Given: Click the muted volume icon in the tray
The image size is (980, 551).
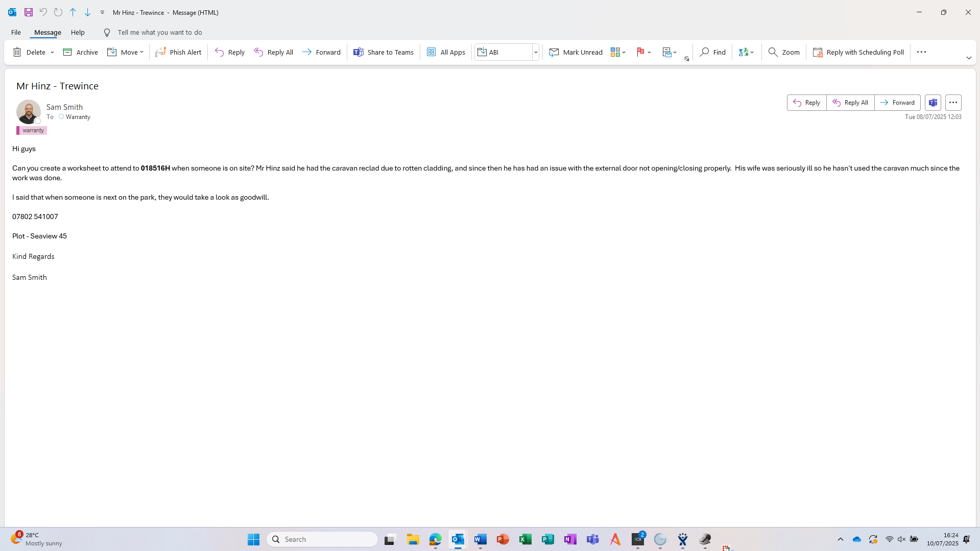Looking at the screenshot, I should point(901,539).
